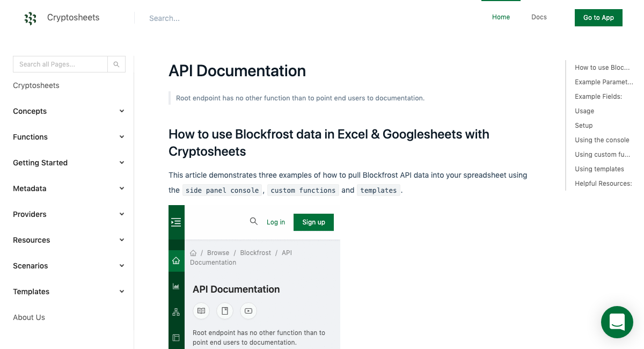This screenshot has width=644, height=349.
Task: Click the magnifying glass in the screenshot header
Action: click(253, 221)
